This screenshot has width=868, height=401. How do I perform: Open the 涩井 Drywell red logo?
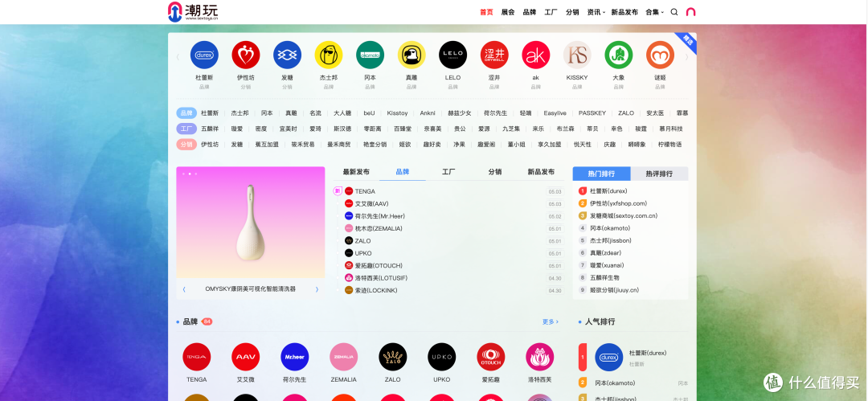tap(494, 55)
